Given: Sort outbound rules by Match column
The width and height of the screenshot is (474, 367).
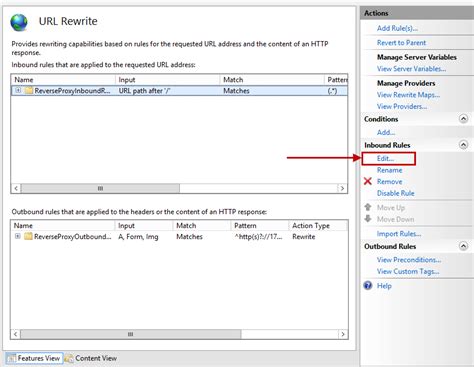Looking at the screenshot, I should pos(202,226).
